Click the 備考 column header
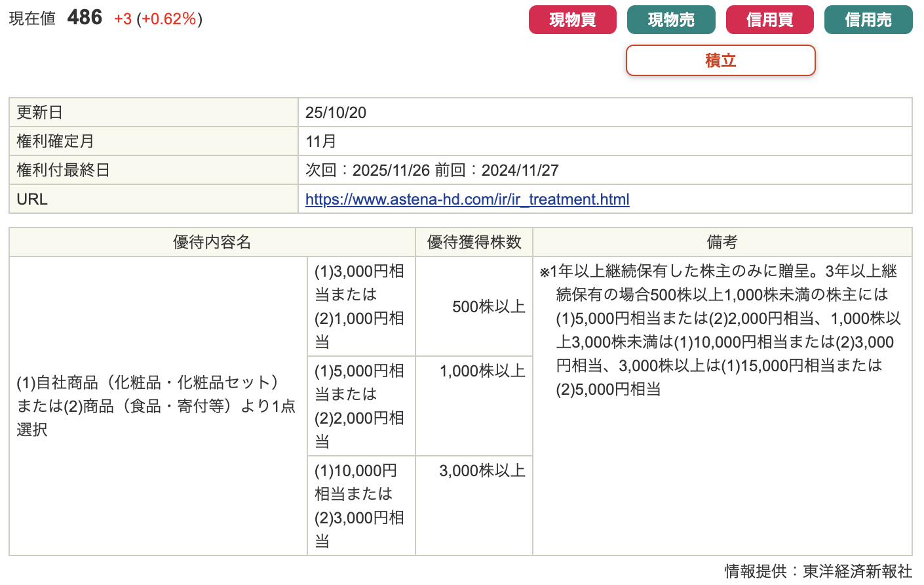924x585 pixels. point(722,243)
